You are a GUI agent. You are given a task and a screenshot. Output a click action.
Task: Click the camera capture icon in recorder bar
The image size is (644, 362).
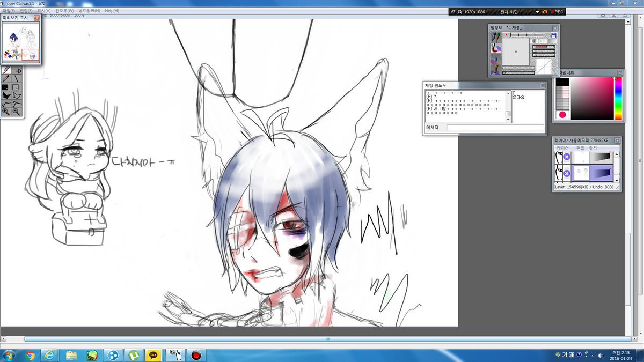click(x=544, y=12)
